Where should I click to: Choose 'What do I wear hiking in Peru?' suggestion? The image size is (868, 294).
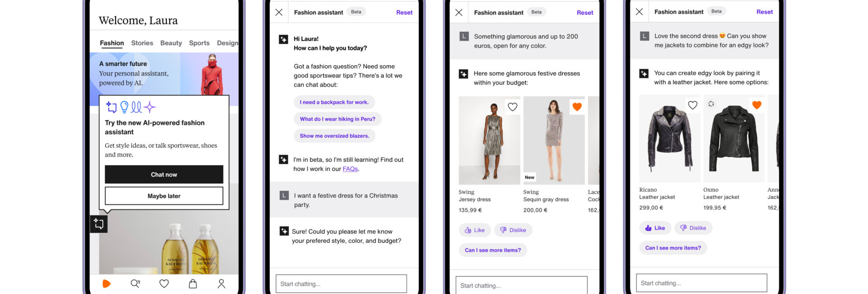point(337,119)
